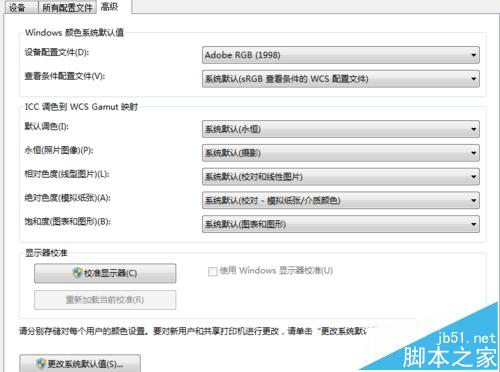
Task: Click the 设备配置文件(D): label
Action: coord(57,52)
